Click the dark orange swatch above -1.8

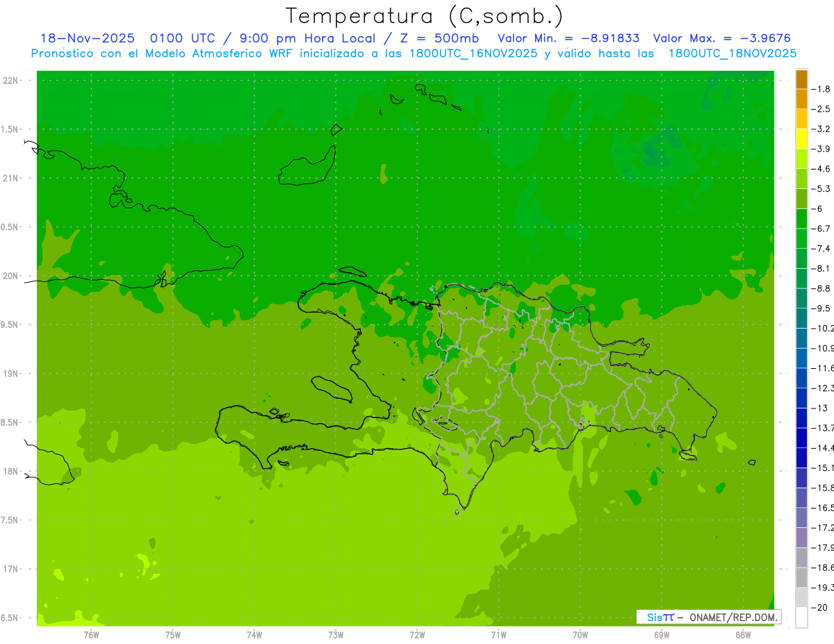tap(801, 79)
